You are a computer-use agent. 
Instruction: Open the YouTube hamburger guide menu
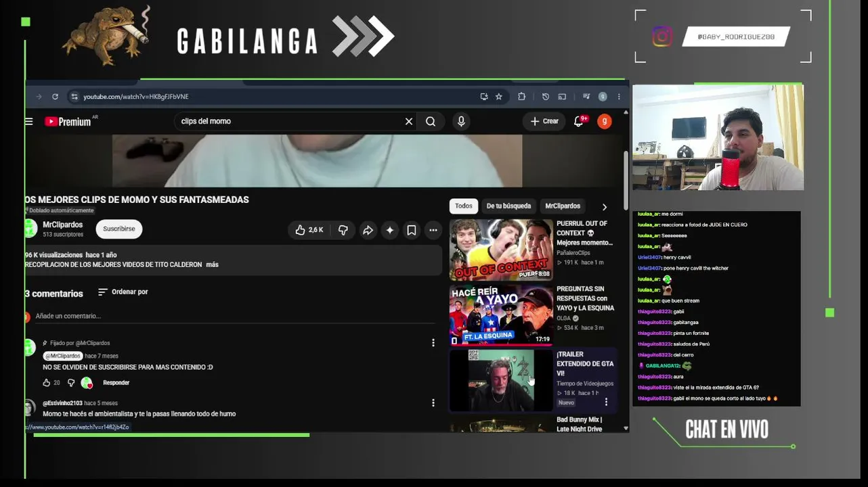pyautogui.click(x=28, y=122)
